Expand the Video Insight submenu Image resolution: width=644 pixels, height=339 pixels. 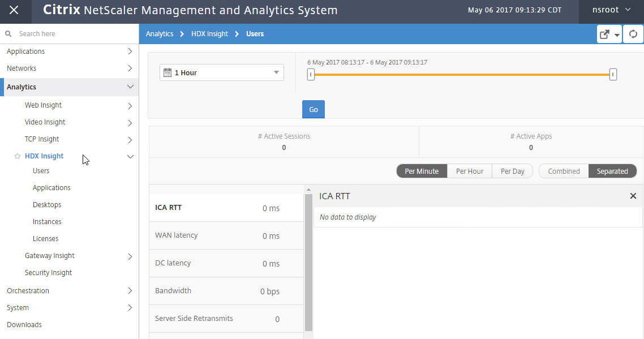pyautogui.click(x=130, y=123)
